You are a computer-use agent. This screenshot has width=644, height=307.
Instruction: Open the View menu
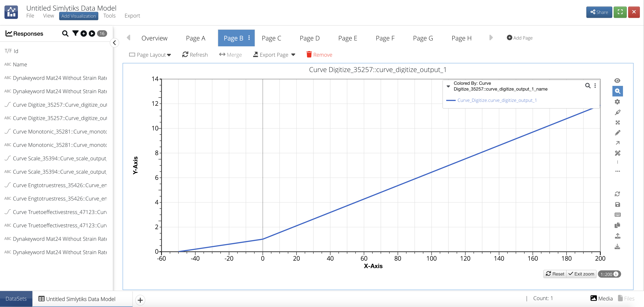point(48,16)
